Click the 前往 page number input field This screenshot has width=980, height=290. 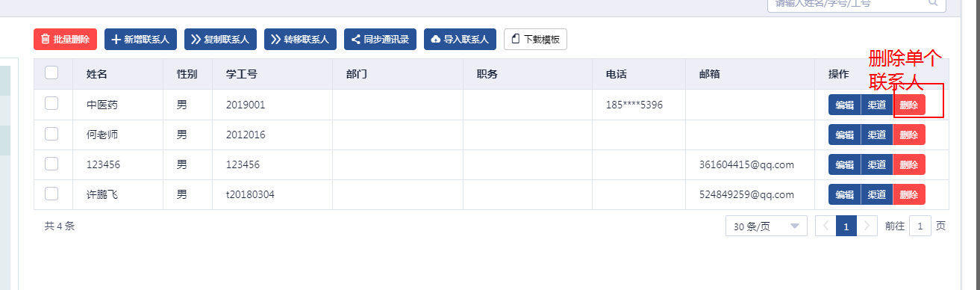click(x=920, y=226)
